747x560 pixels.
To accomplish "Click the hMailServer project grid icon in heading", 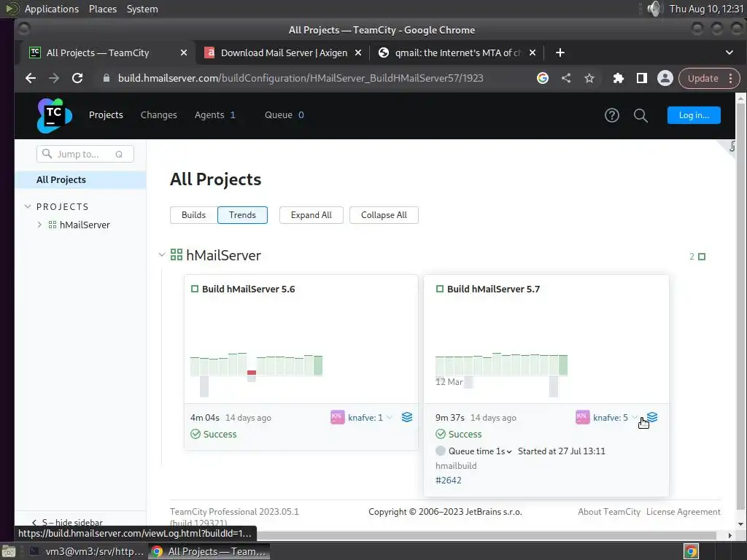I will [177, 254].
